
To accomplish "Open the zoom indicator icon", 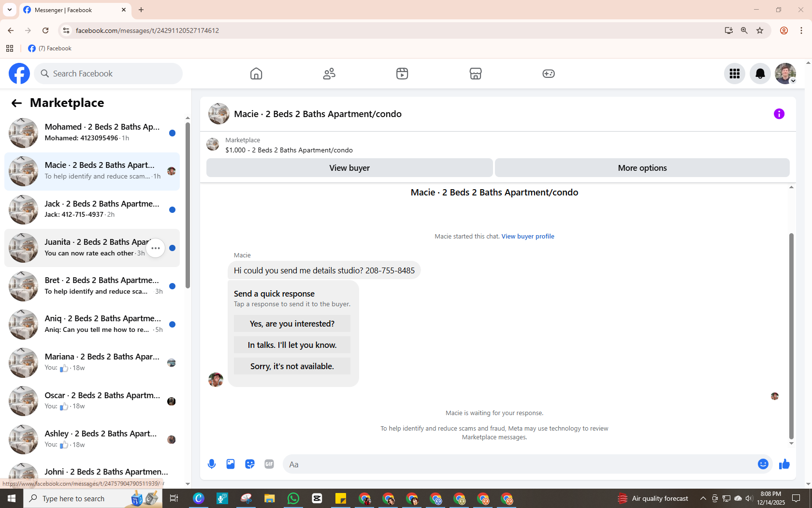I will (744, 30).
